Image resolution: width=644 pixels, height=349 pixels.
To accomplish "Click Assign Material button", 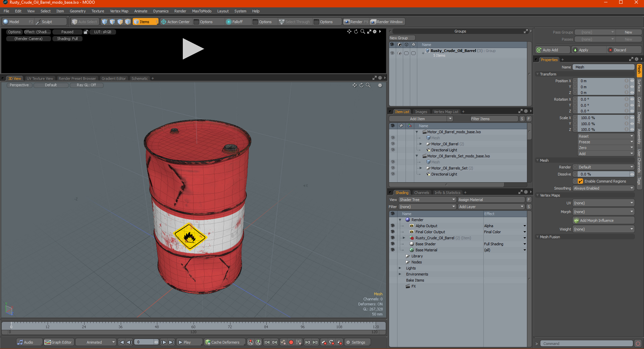I will coord(491,200).
